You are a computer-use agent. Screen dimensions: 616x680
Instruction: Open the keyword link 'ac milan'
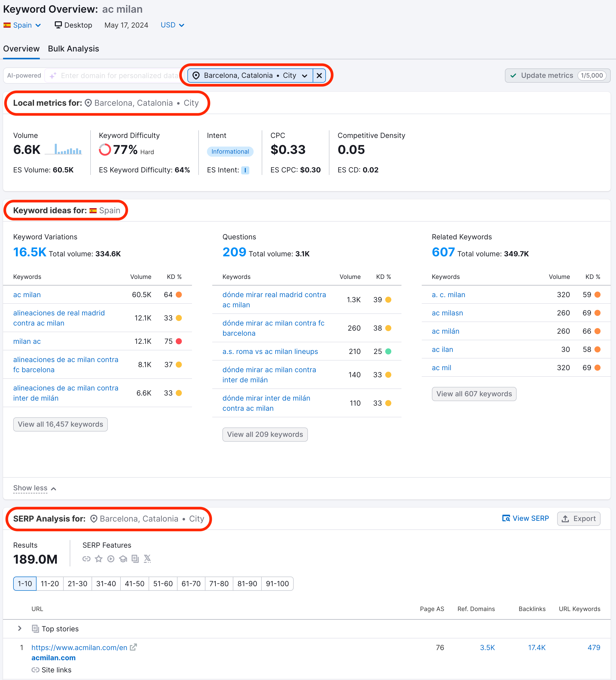tap(27, 294)
